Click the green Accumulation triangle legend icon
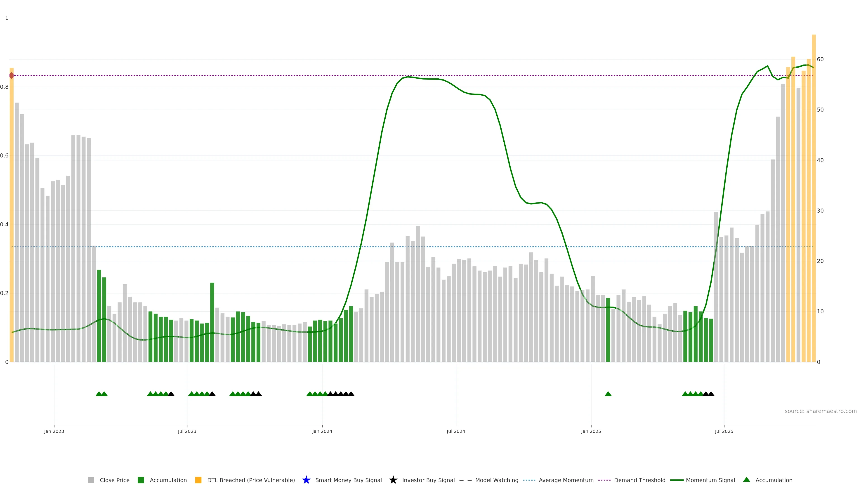The height and width of the screenshot is (488, 868). [747, 480]
